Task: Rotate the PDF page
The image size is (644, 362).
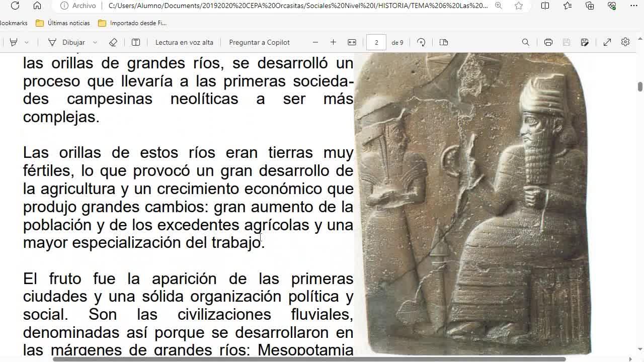Action: [421, 42]
